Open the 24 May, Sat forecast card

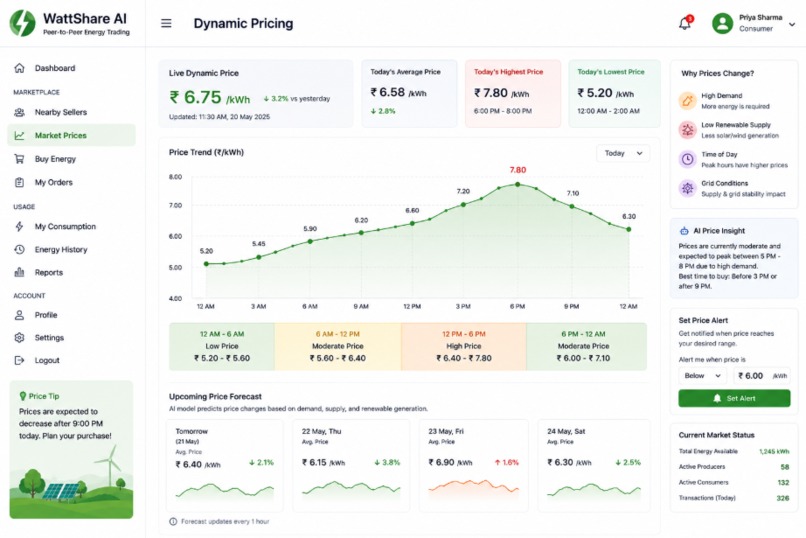[594, 466]
